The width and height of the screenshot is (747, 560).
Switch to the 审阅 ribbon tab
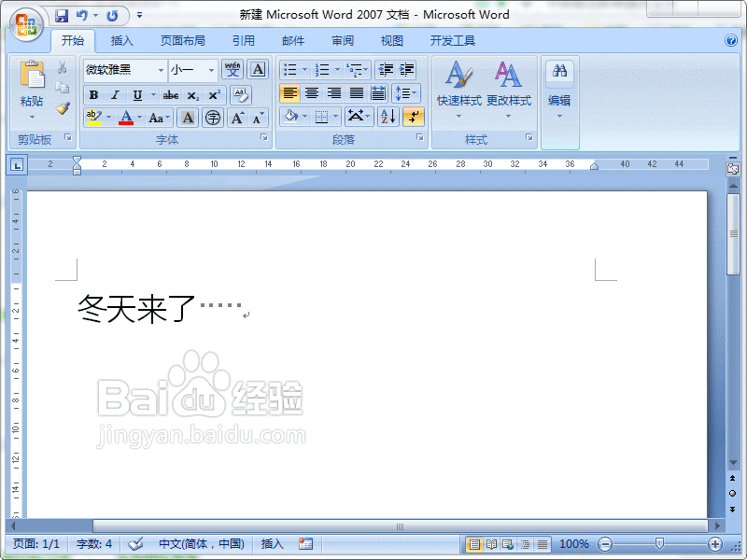(342, 40)
